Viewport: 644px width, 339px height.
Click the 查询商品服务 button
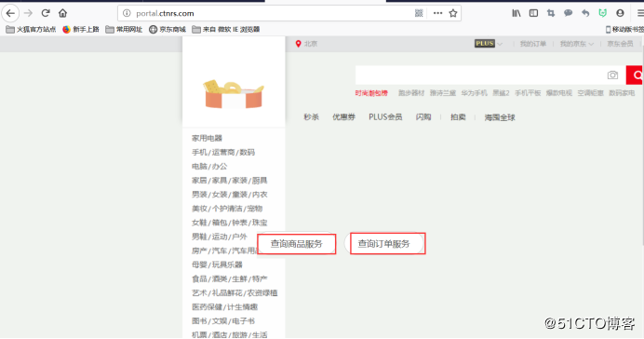297,244
